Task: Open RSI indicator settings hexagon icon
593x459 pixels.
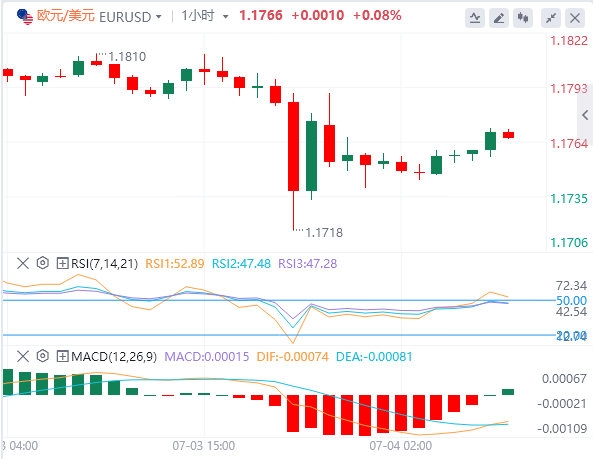Action: coord(43,263)
